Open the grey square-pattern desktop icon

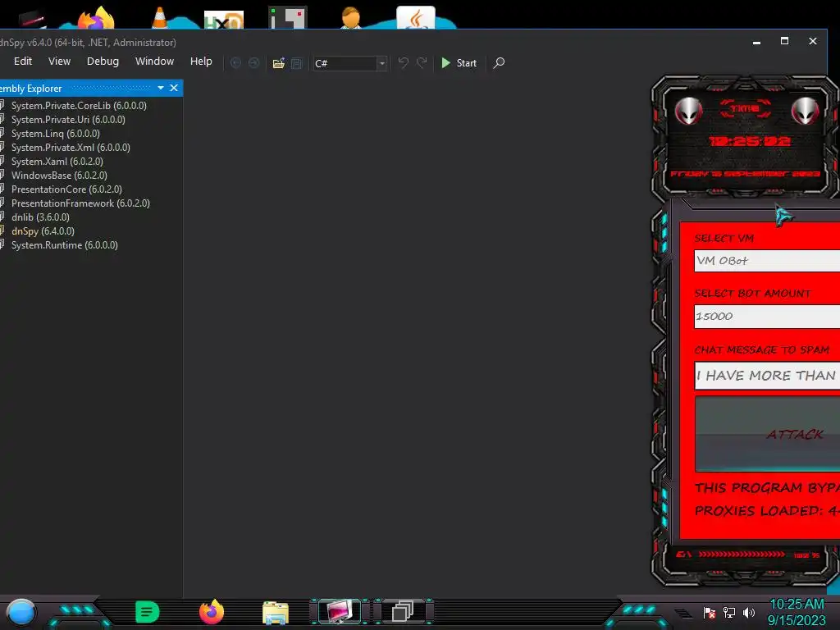(x=288, y=18)
